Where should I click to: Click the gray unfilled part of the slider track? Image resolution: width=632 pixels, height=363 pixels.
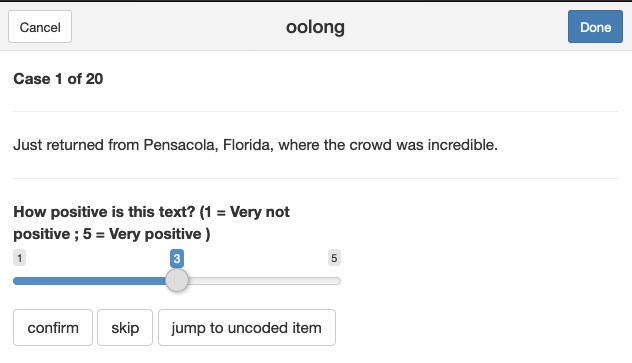click(264, 281)
